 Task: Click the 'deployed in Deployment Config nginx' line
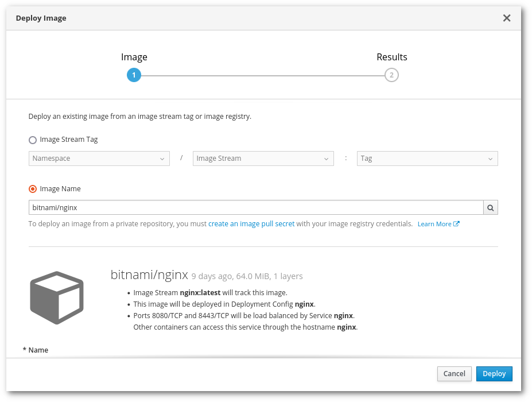pyautogui.click(x=224, y=304)
